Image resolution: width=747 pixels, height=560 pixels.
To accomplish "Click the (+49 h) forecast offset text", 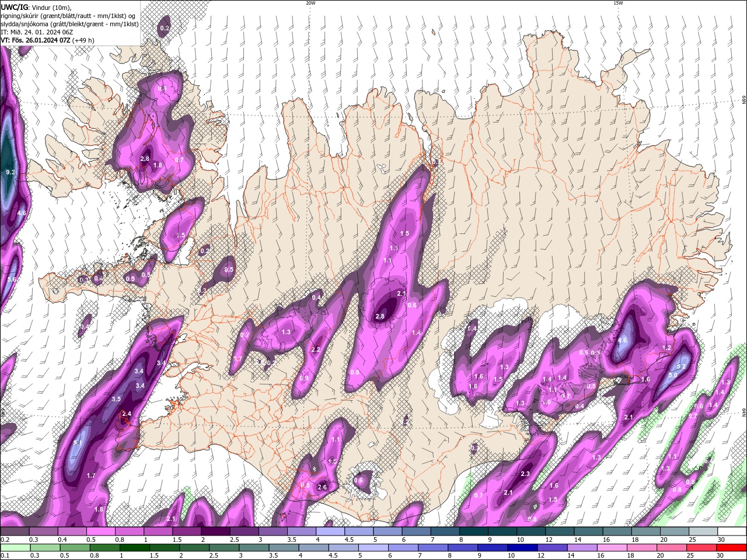I will (85, 40).
